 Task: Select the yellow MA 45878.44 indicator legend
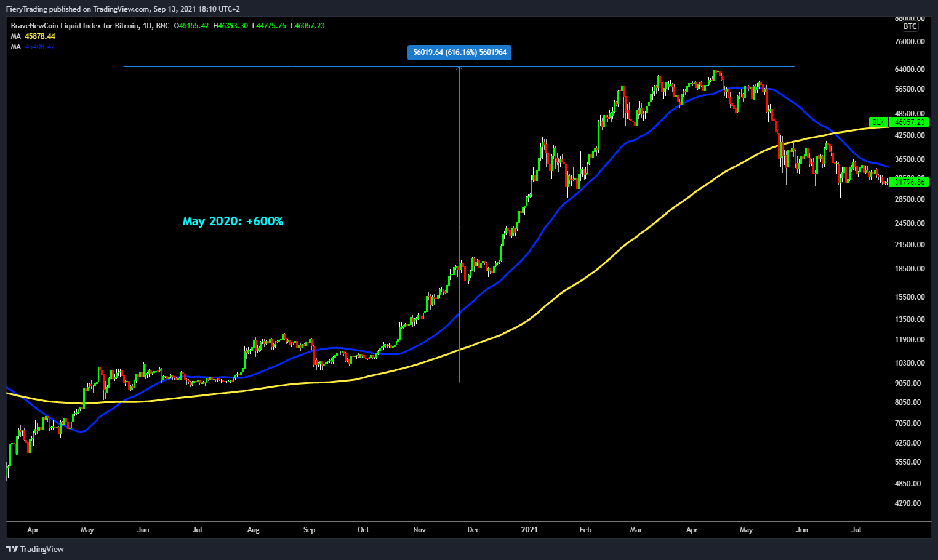(33, 36)
